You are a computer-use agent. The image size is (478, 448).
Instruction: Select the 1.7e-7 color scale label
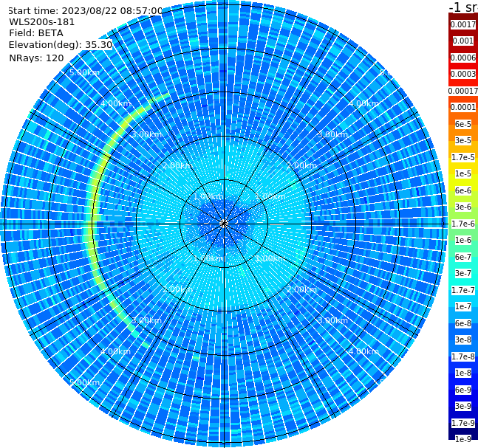point(463,290)
